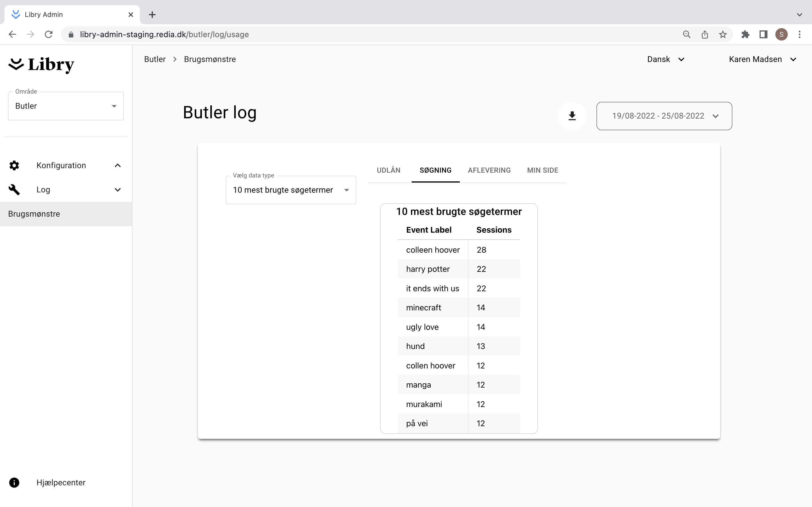Open Vælg data type dropdown

tap(291, 190)
